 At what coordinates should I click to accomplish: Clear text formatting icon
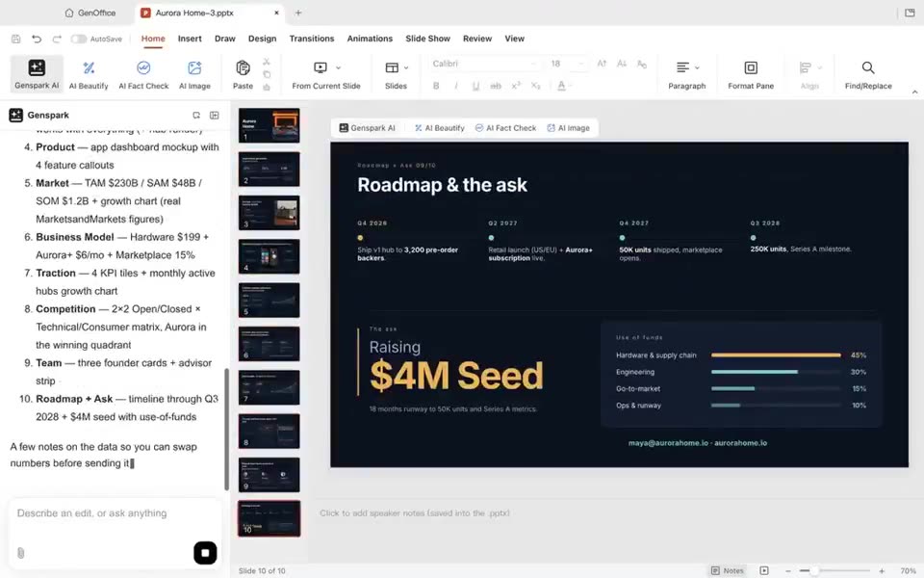point(642,64)
